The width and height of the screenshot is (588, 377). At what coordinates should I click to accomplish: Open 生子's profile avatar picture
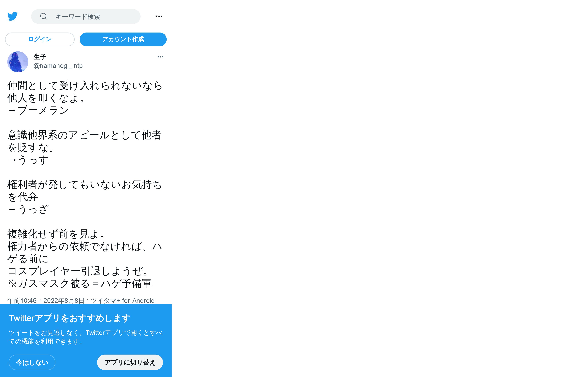point(18,62)
